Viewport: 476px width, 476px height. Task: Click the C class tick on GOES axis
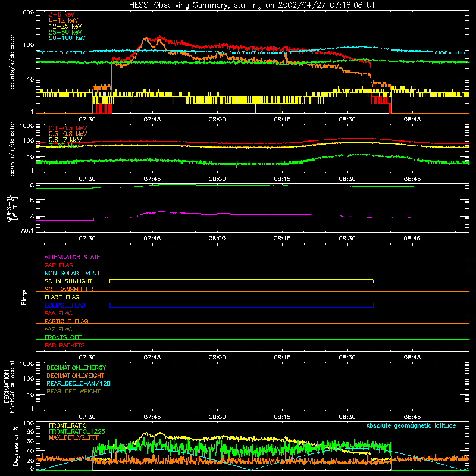pos(32,186)
